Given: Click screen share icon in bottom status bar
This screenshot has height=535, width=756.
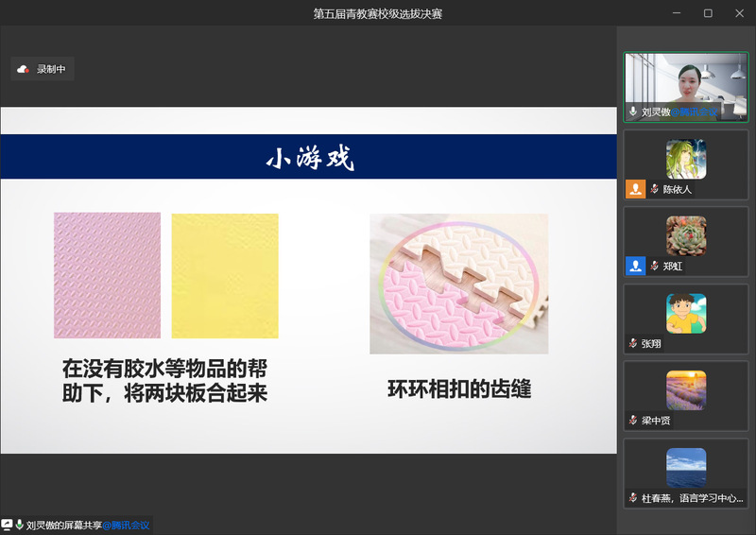Looking at the screenshot, I should coord(8,525).
